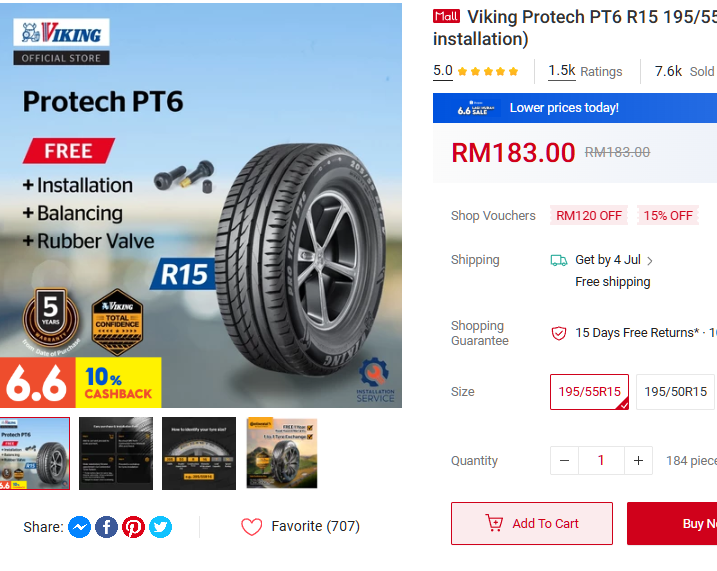View the fourth product thumbnail with green tire
Viewport: 717px width, 571px height.
282,454
